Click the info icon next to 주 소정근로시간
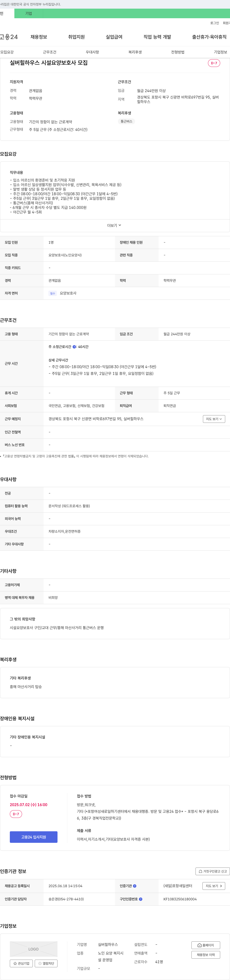The image size is (230, 980). click(74, 347)
